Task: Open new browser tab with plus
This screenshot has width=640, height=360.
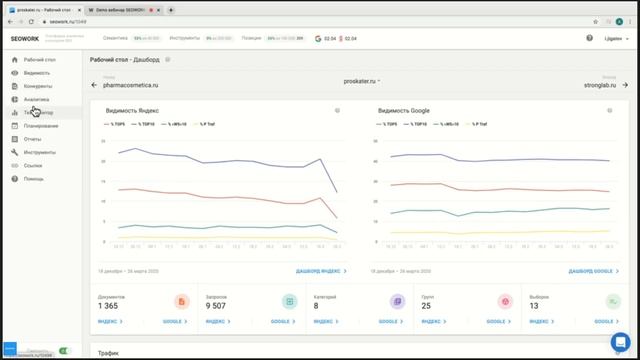Action: 171,10
